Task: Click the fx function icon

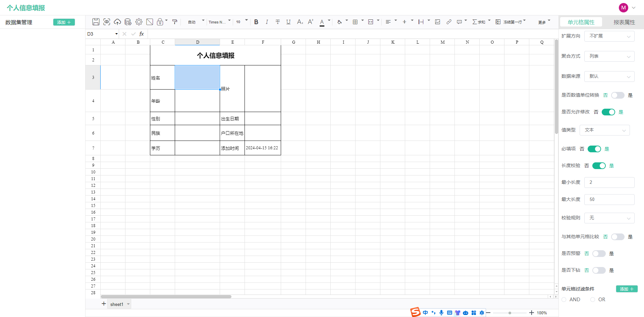Action: pyautogui.click(x=142, y=34)
